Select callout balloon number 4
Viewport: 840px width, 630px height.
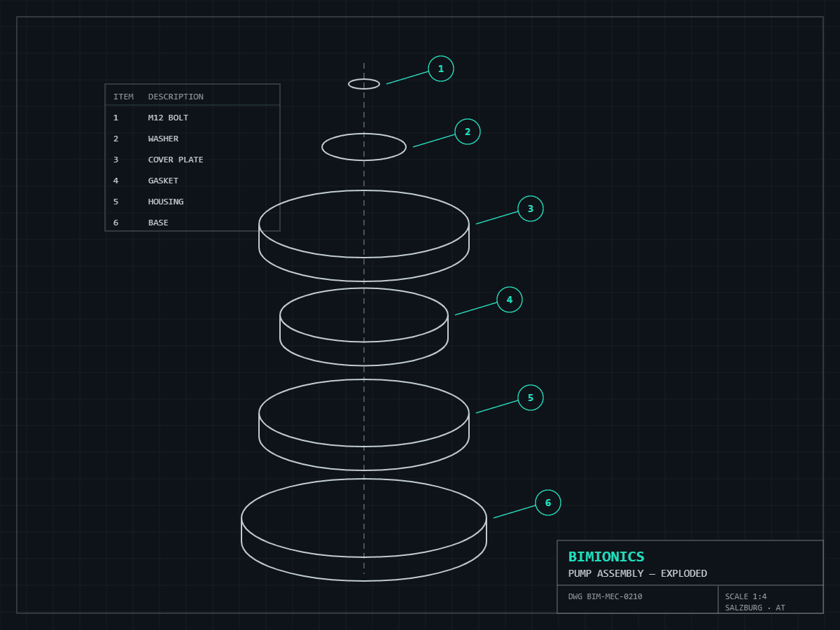point(510,300)
